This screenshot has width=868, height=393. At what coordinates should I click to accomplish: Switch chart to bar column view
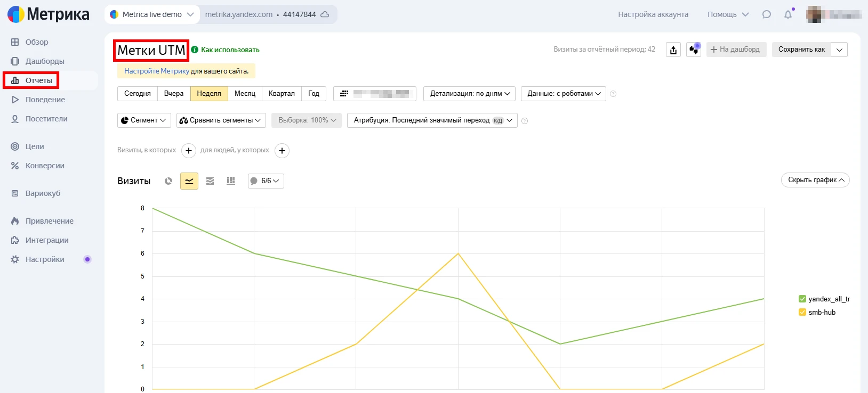pyautogui.click(x=231, y=181)
